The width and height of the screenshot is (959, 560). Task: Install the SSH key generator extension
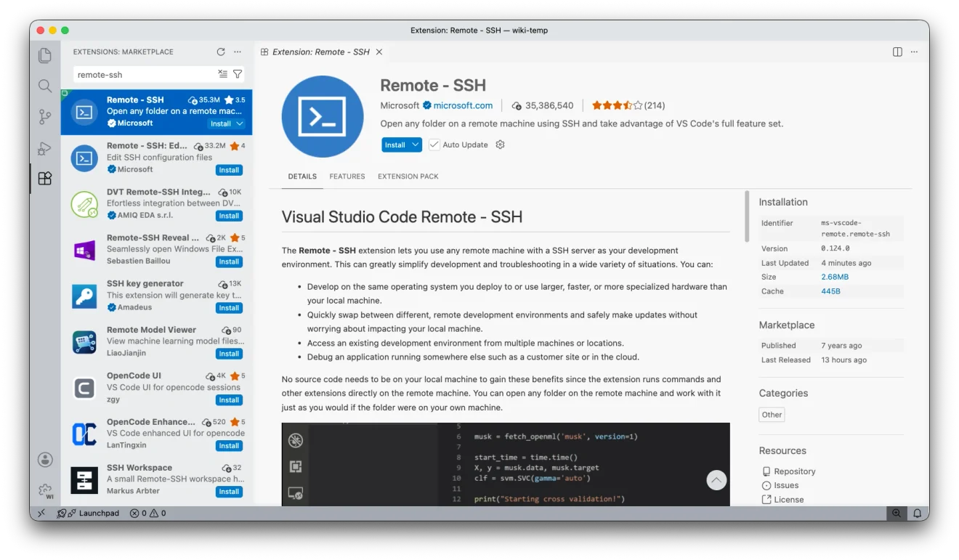(x=229, y=308)
